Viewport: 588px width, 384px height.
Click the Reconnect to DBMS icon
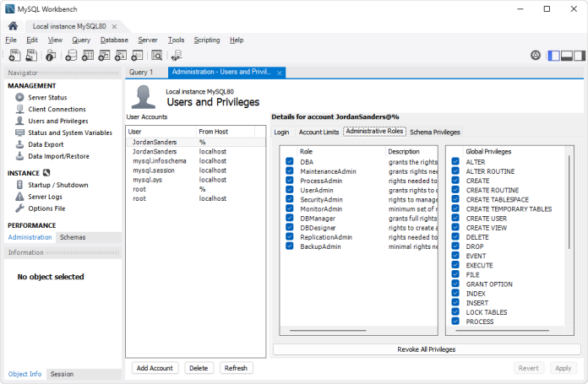click(178, 56)
